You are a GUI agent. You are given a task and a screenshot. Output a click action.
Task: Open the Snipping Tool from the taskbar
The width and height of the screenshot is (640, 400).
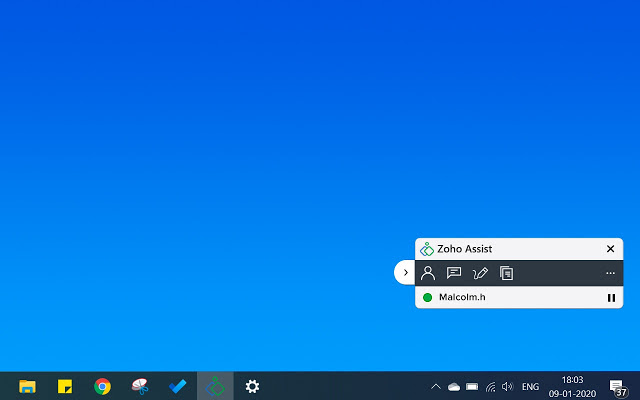point(140,386)
